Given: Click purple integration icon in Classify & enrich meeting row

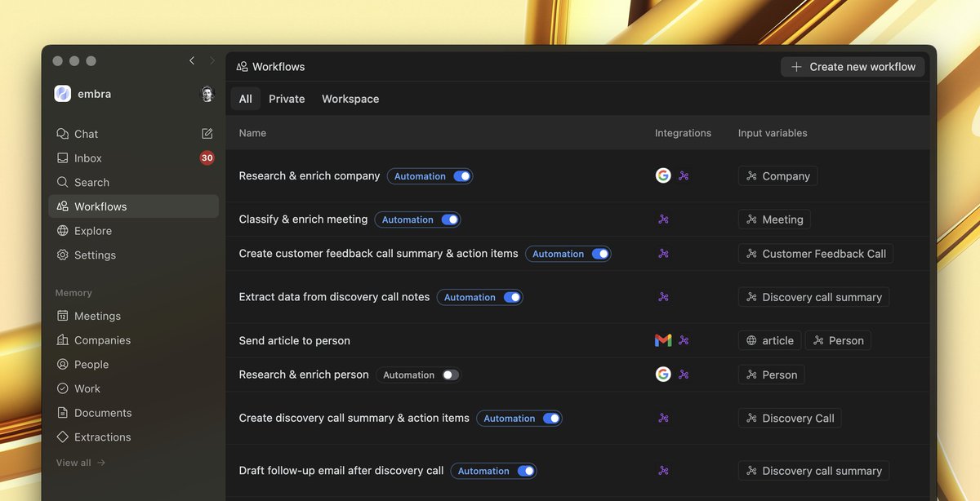Looking at the screenshot, I should (663, 219).
